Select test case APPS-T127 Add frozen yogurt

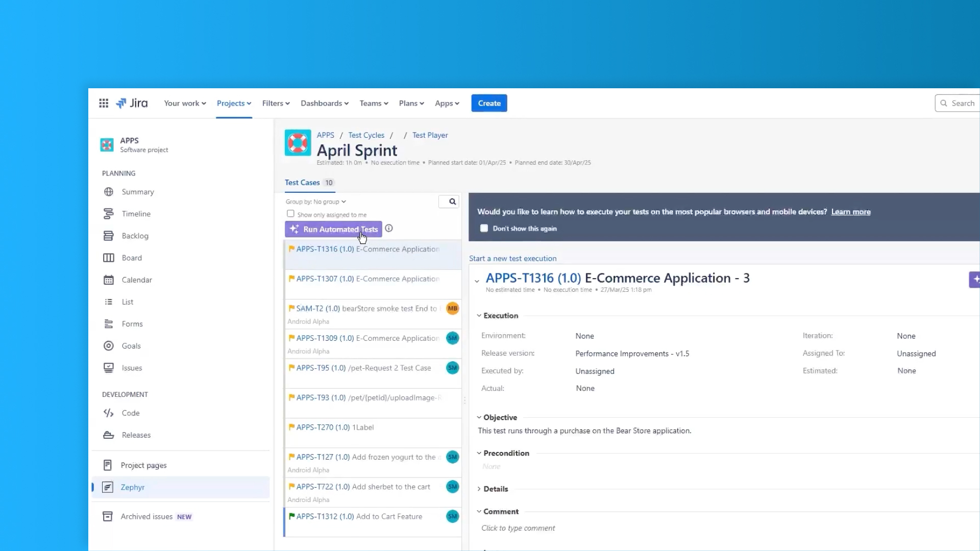pyautogui.click(x=373, y=462)
